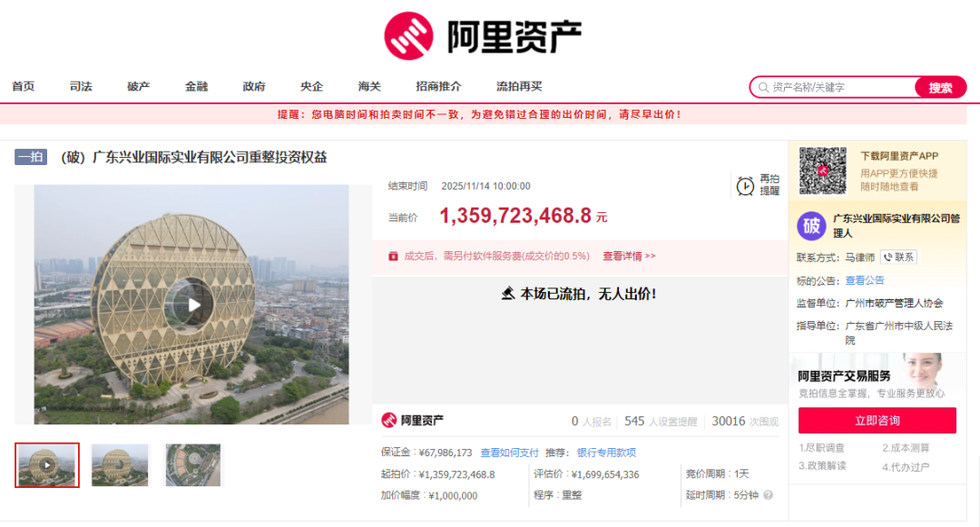Go to the 破产 section
The width and height of the screenshot is (980, 527).
tap(138, 86)
